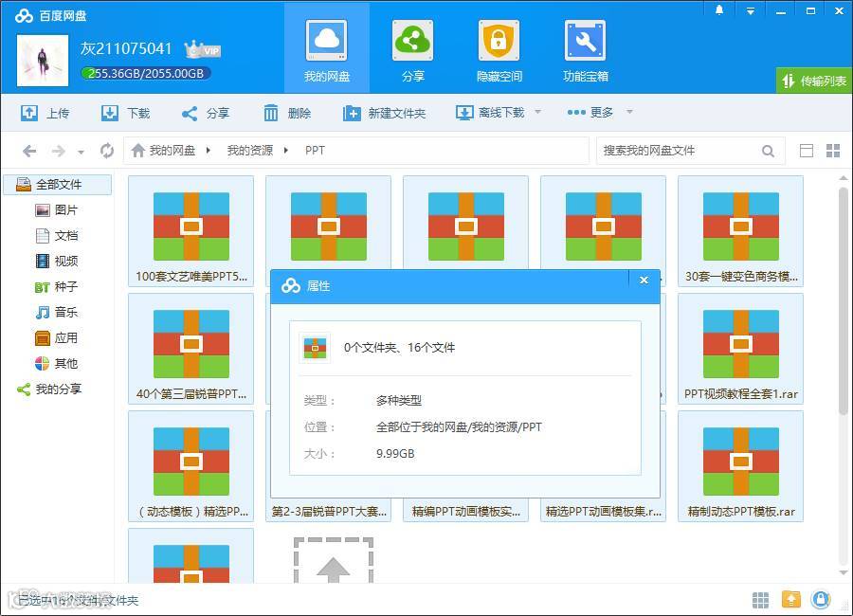Open the 我的网盘 tab

click(x=326, y=50)
